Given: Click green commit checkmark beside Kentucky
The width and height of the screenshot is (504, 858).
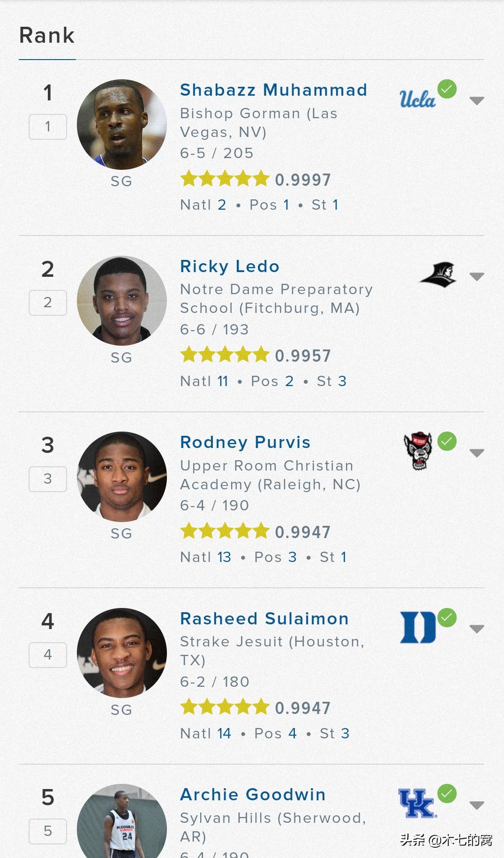Looking at the screenshot, I should click(x=447, y=793).
